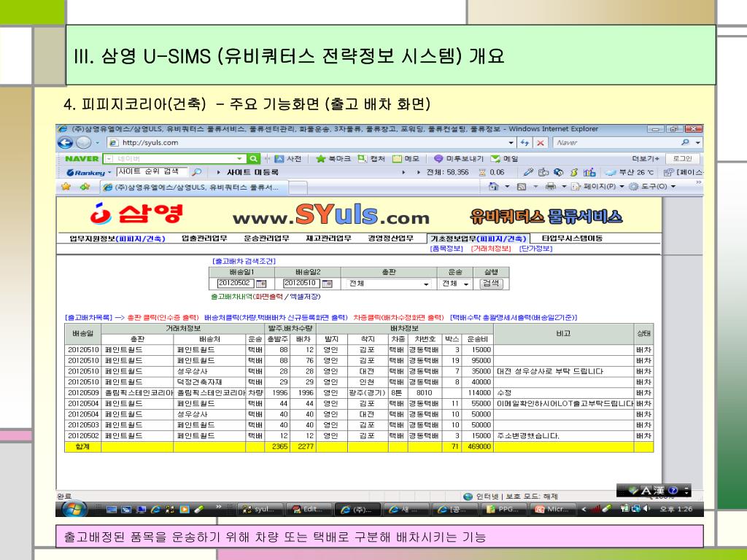
Task: Click the 덕정건축자재 cell
Action: 209,382
